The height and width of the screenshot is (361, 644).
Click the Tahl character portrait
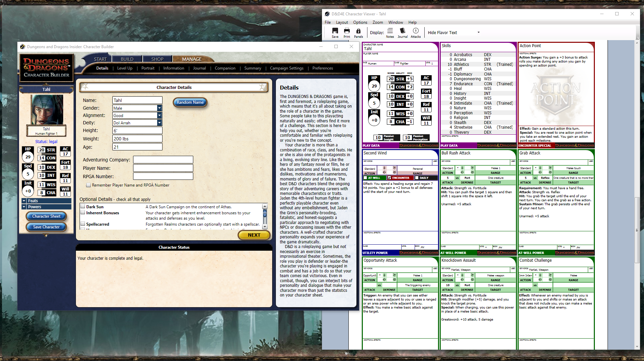[x=46, y=110]
